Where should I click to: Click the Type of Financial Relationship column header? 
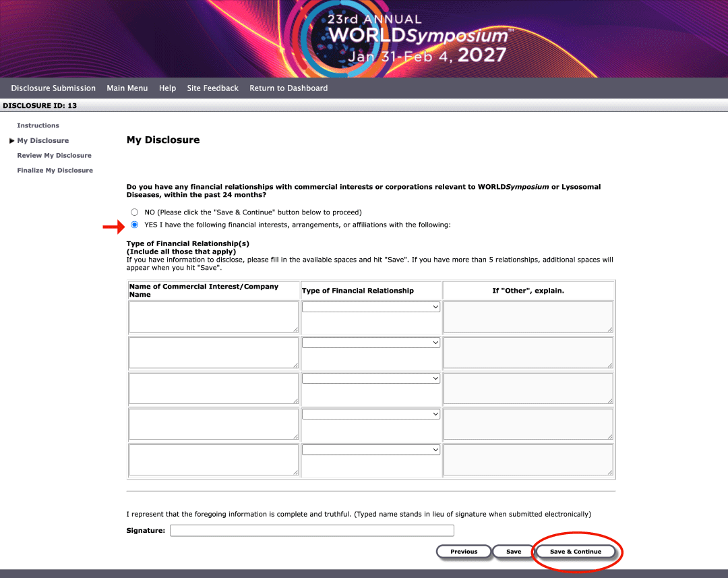[357, 291]
